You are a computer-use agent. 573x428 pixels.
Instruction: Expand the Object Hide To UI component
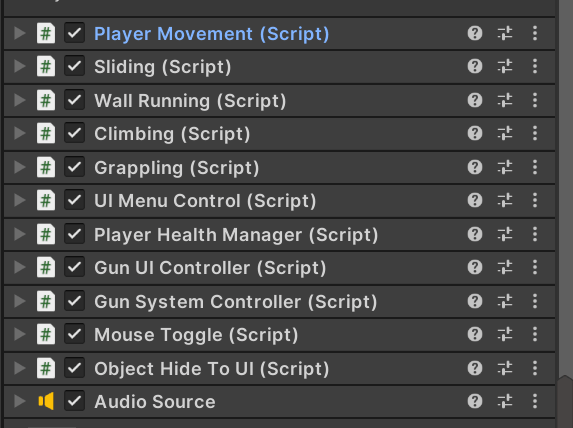19,368
